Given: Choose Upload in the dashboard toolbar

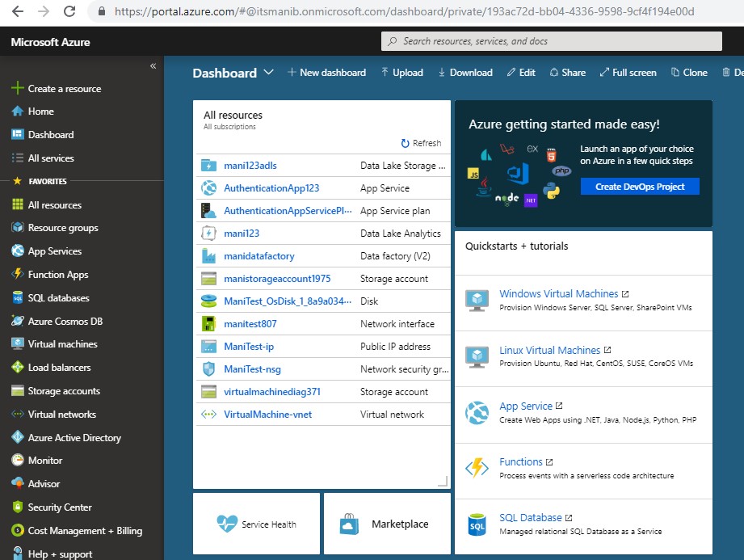Looking at the screenshot, I should [x=402, y=72].
